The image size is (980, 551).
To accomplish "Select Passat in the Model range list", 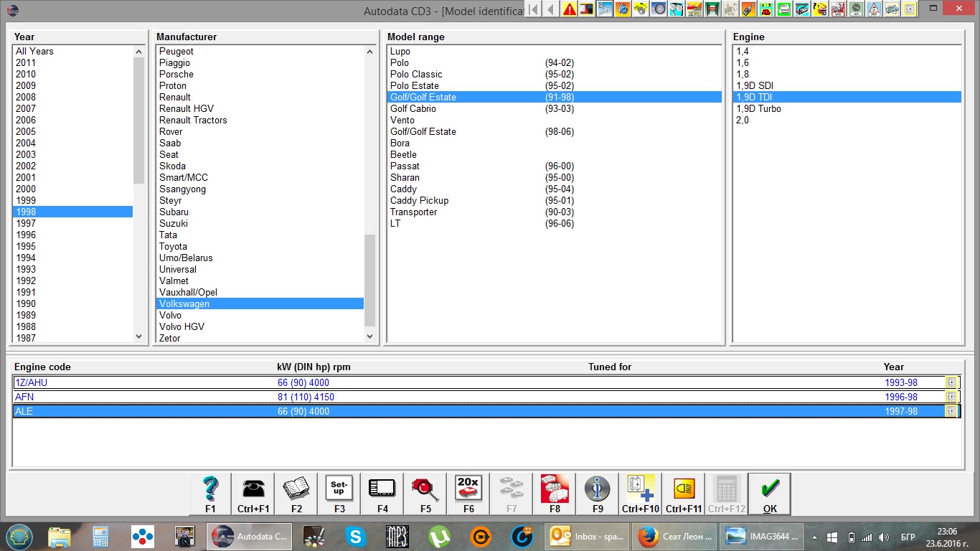I will [x=405, y=166].
